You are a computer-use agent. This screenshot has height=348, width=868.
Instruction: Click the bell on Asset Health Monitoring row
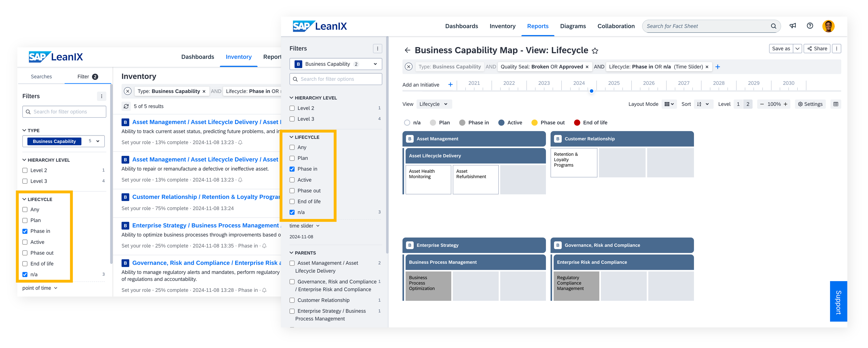240,142
